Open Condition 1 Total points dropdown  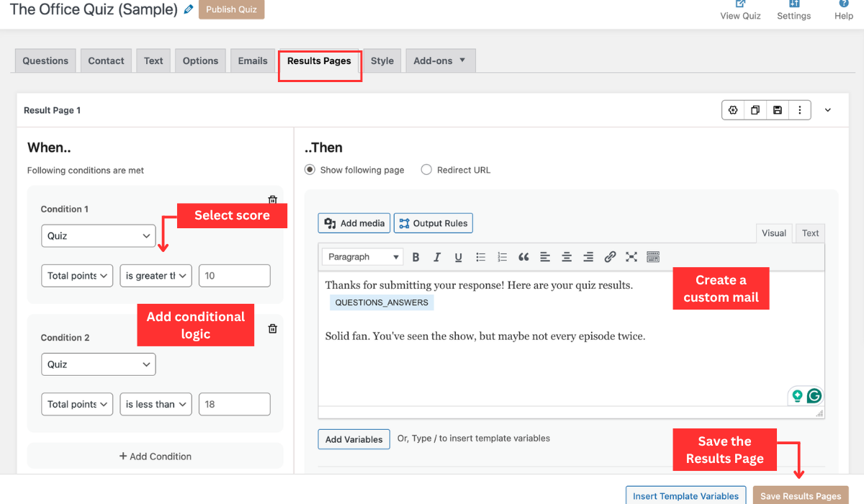click(77, 276)
